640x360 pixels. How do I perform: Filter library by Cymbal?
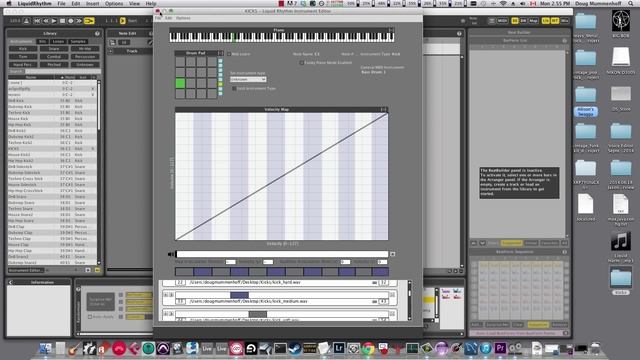54,57
